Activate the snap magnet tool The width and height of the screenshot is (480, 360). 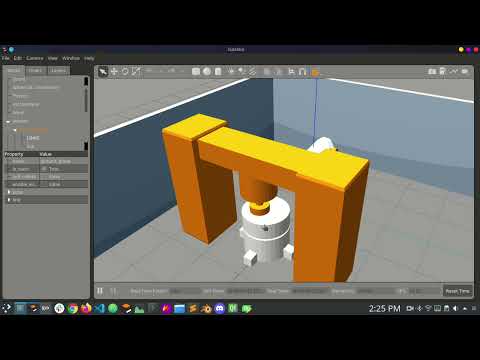303,72
